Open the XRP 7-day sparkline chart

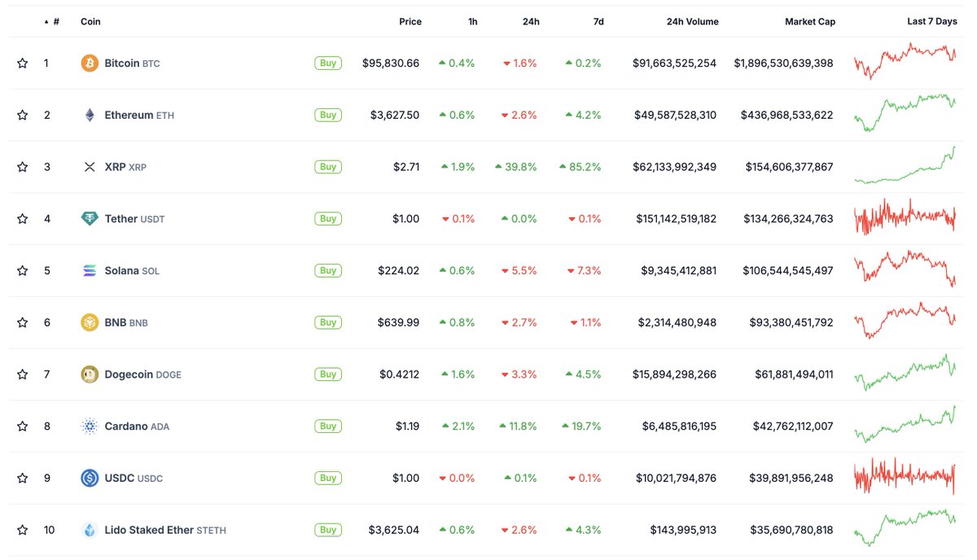pyautogui.click(x=905, y=165)
